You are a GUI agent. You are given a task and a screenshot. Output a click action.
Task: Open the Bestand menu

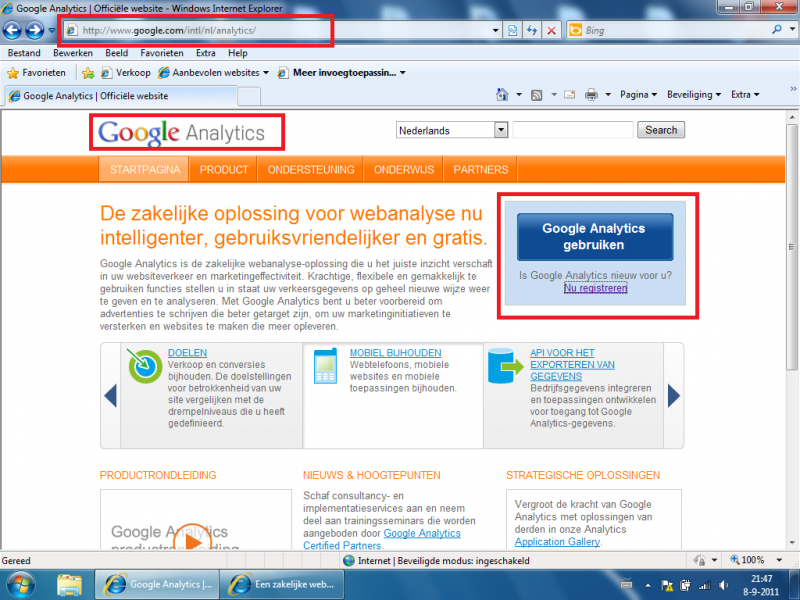pyautogui.click(x=24, y=52)
